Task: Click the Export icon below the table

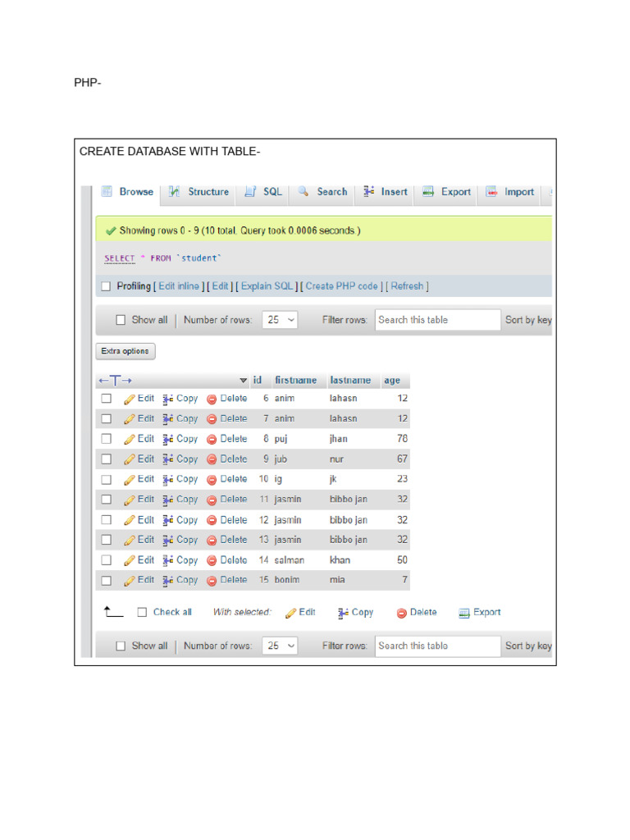Action: (464, 613)
